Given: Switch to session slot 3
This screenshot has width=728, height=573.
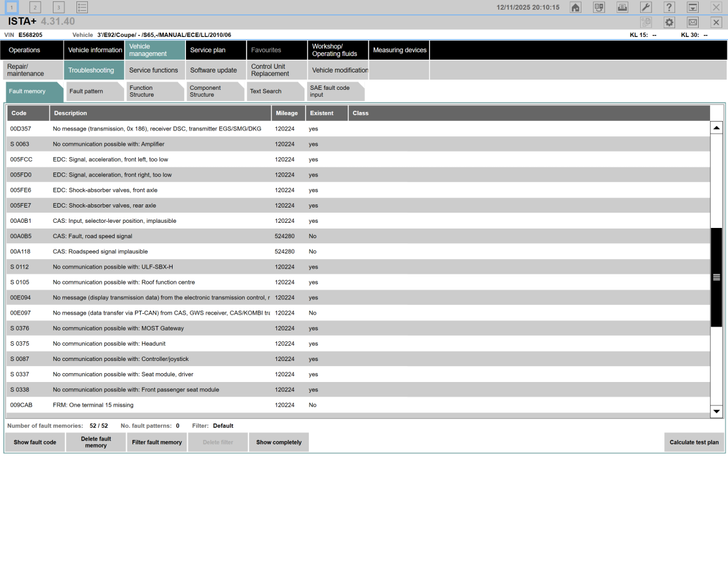Looking at the screenshot, I should [59, 8].
